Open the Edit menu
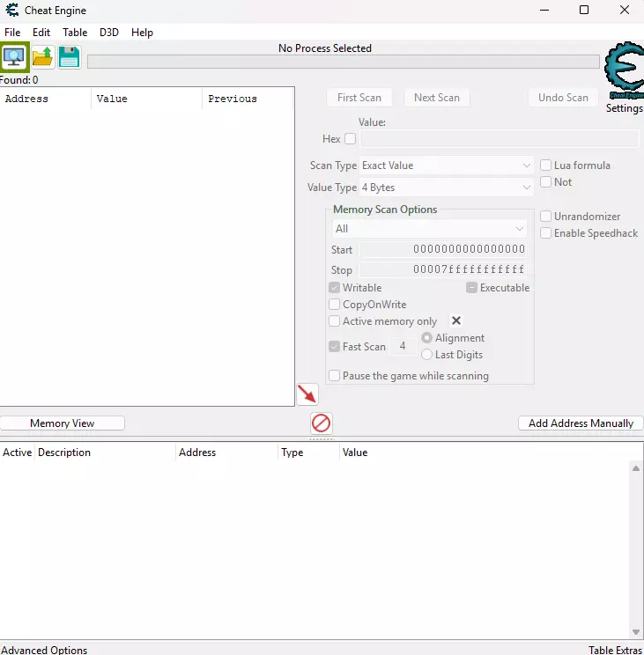 pos(41,33)
